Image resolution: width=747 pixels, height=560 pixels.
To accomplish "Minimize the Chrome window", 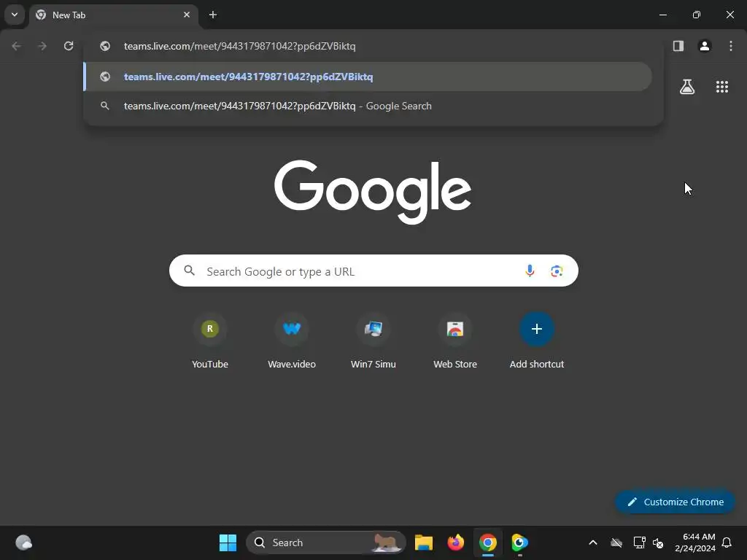I will (662, 15).
